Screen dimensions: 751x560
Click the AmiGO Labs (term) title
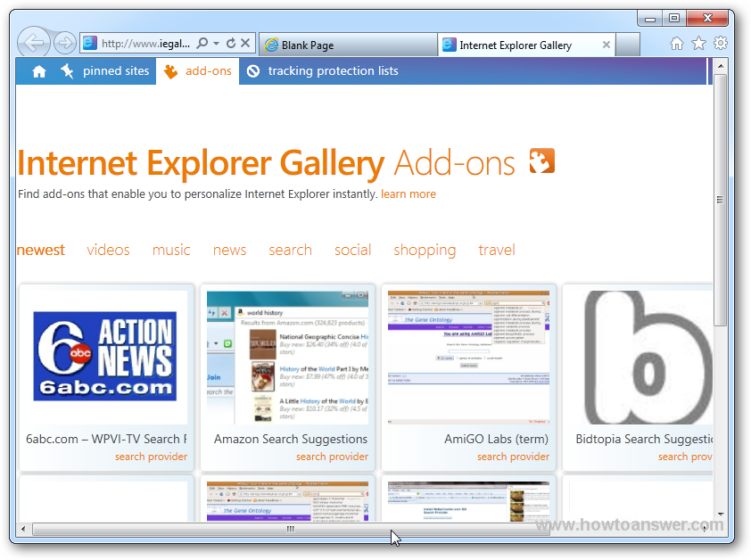coord(496,439)
